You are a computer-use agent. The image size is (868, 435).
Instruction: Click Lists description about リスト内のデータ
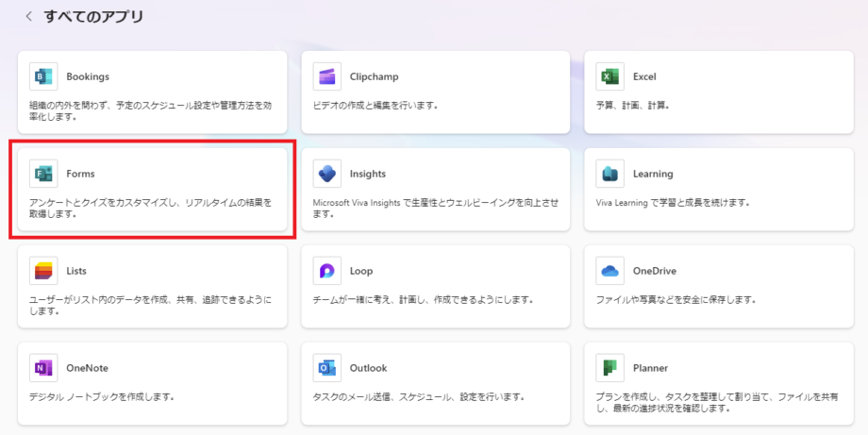151,306
